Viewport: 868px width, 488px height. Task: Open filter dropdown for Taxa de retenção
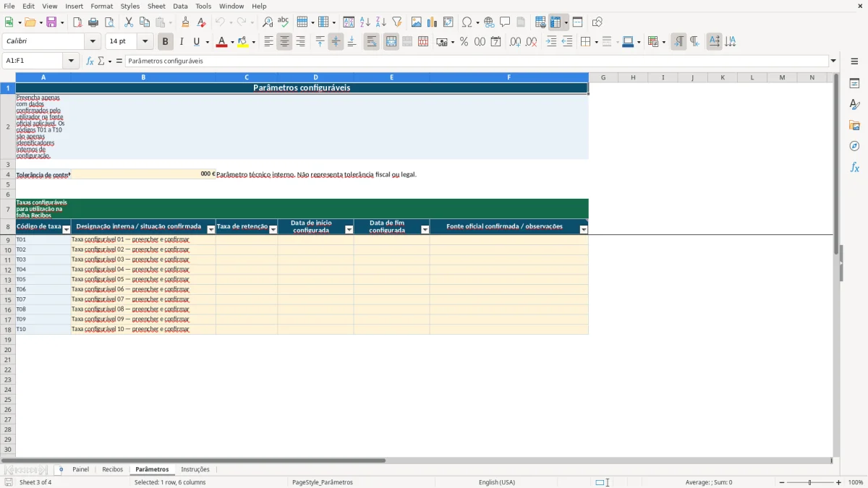pyautogui.click(x=273, y=229)
